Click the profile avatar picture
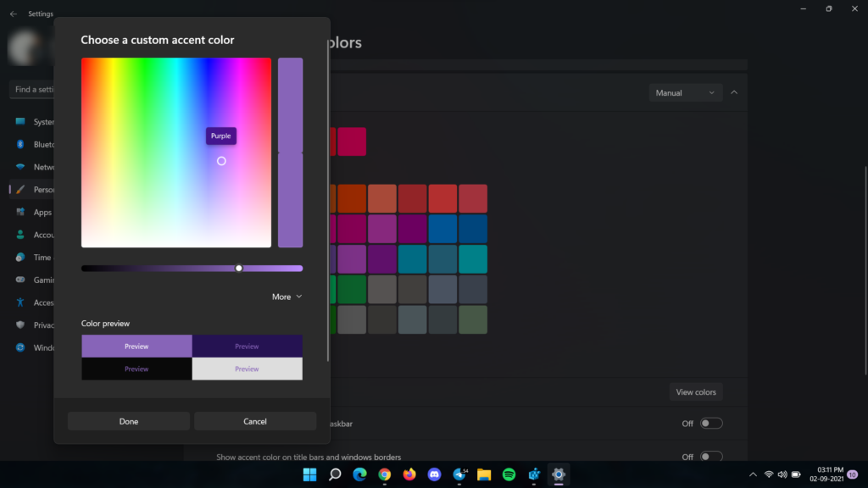Viewport: 868px width, 488px height. (25, 47)
